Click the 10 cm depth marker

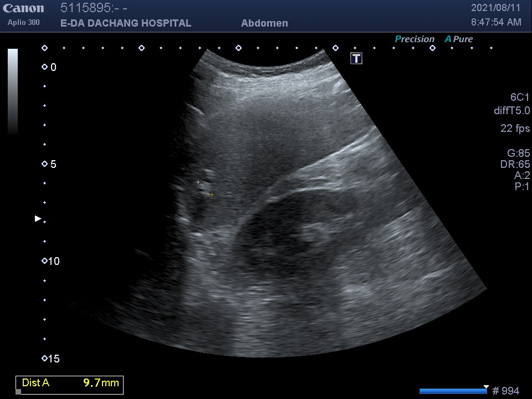click(x=50, y=262)
